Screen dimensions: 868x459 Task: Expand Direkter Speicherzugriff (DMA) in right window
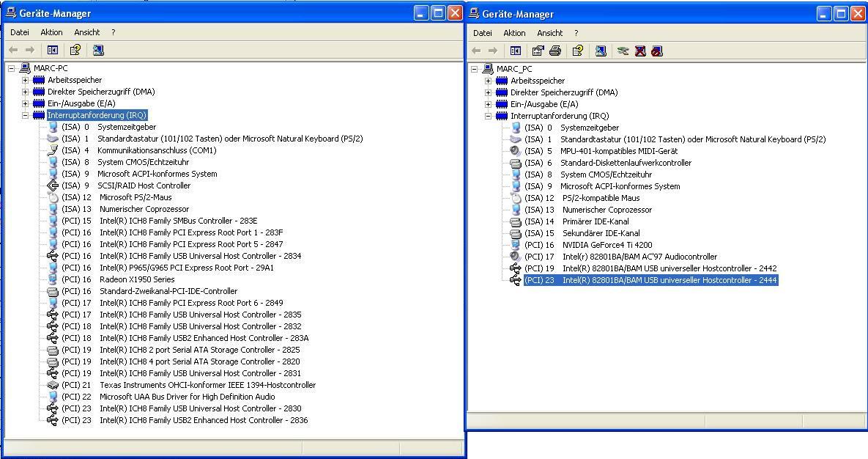click(x=489, y=92)
